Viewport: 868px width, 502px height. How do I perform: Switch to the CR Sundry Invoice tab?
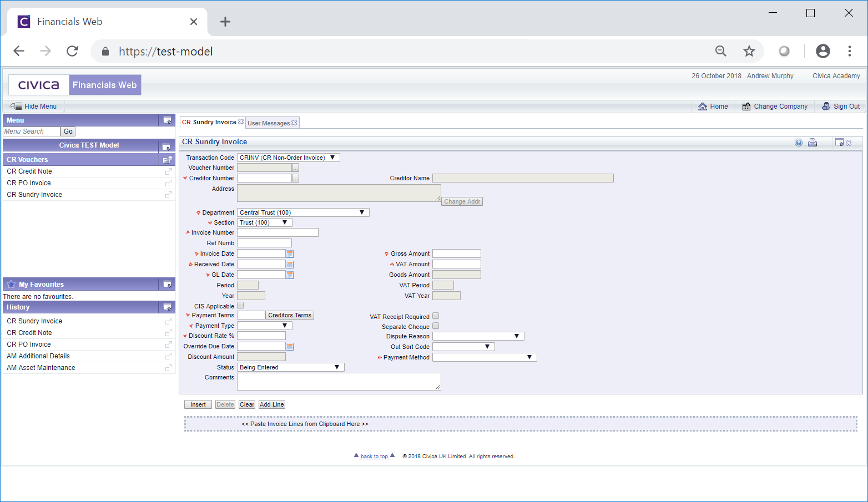(x=209, y=122)
